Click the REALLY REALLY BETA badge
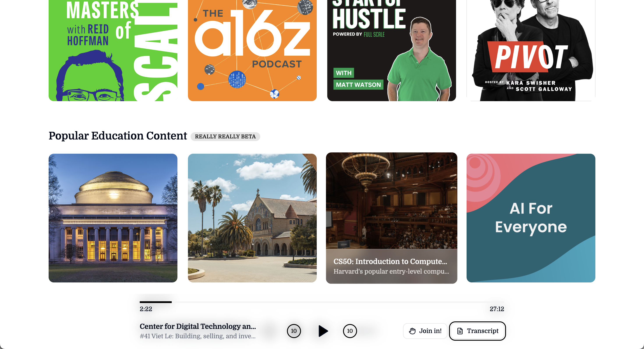This screenshot has height=349, width=644. (x=225, y=136)
